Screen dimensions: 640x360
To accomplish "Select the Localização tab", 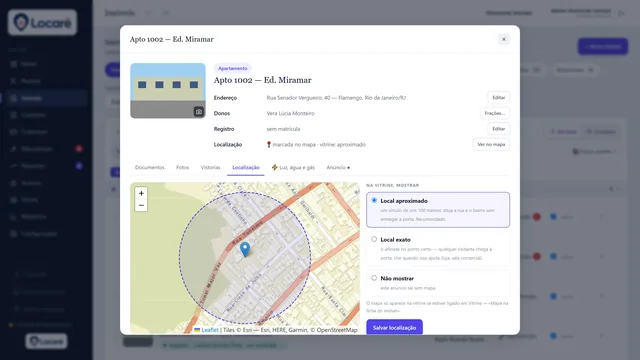I will point(246,167).
